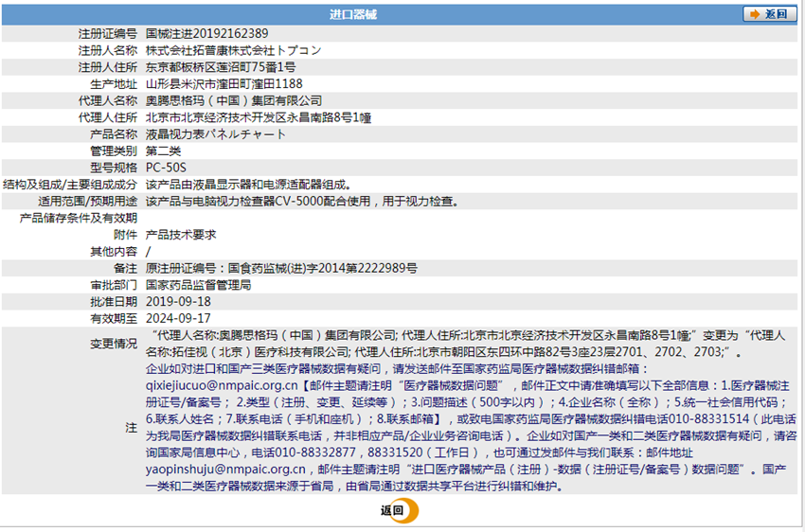The height and width of the screenshot is (532, 805).
Task: Click the agent name 奥腾思格玛（中国）集团有限公司
Action: (x=234, y=100)
